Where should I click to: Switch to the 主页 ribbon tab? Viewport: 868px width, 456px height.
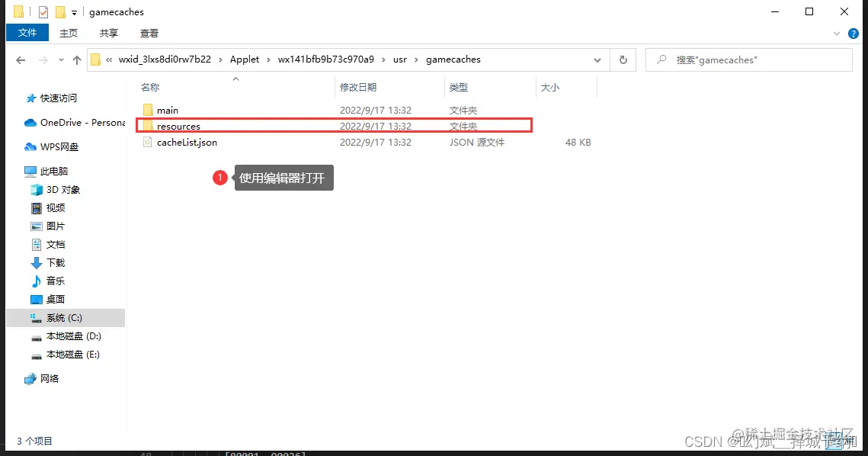[x=69, y=34]
